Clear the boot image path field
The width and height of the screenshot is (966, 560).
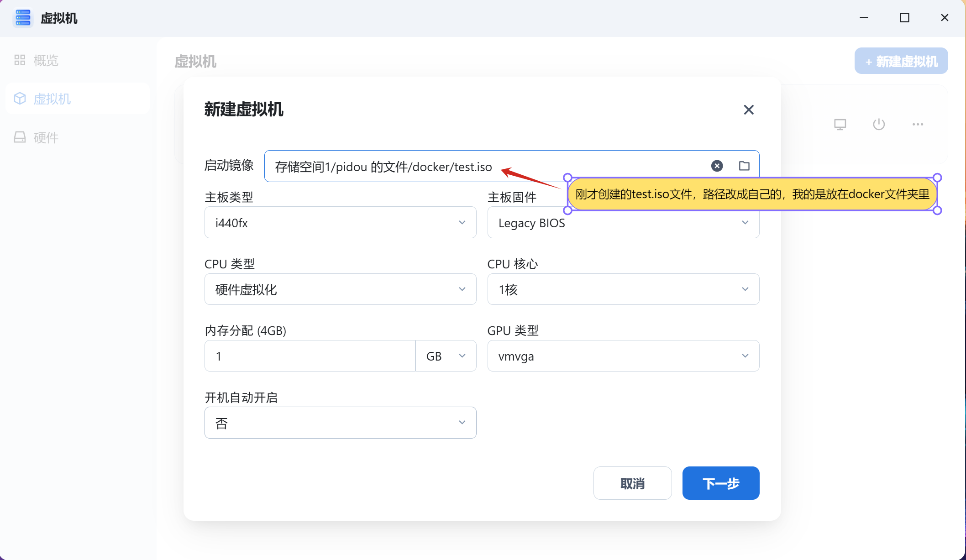[x=717, y=166]
